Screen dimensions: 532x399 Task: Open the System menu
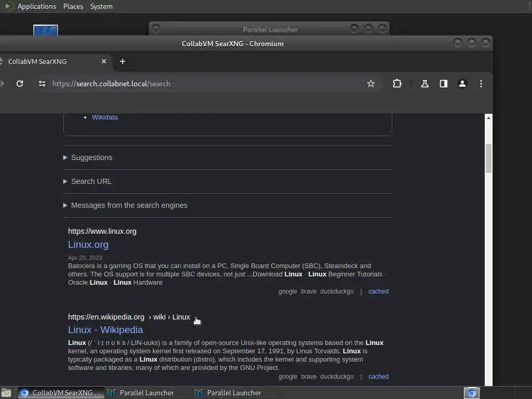click(101, 6)
